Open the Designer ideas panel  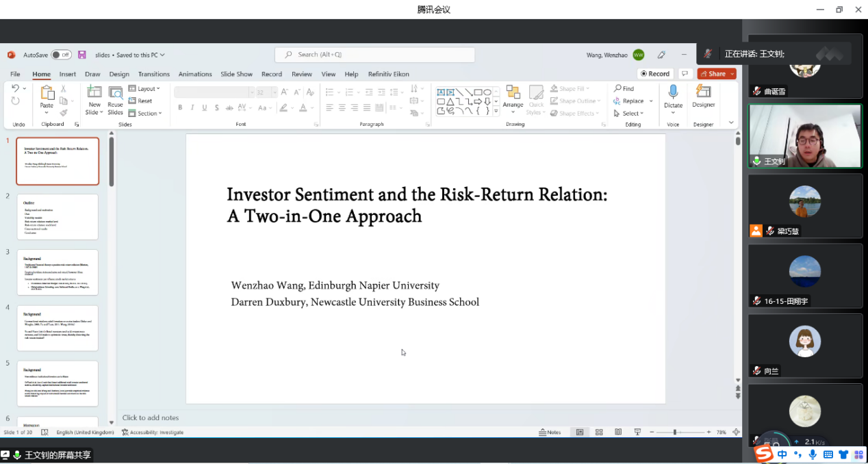(x=703, y=93)
